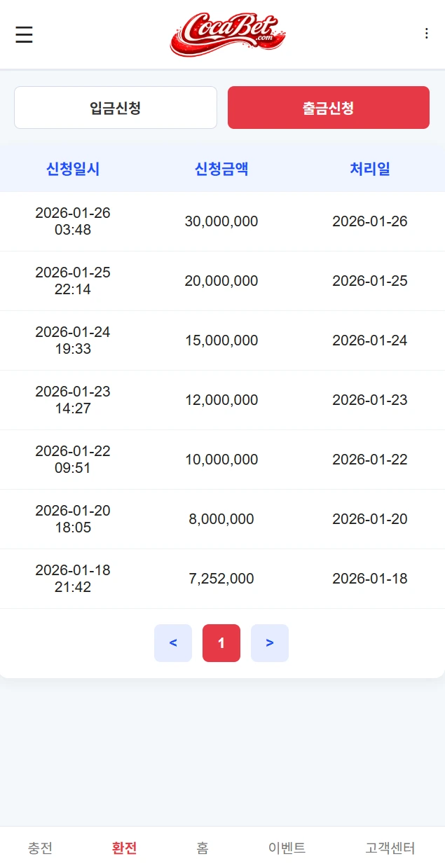Screen dimensions: 445x868
Task: Click the 신청금액 column header
Action: click(221, 169)
